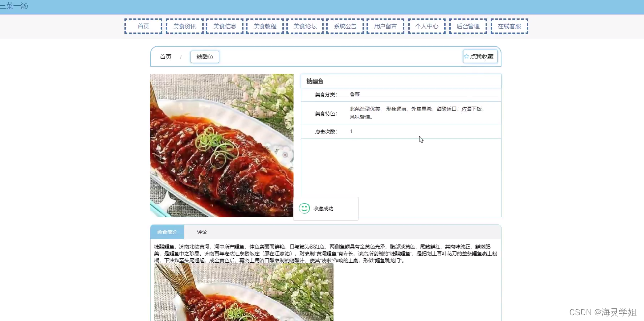Open the 美食教程 navigation item
This screenshot has width=644, height=321.
click(x=264, y=26)
